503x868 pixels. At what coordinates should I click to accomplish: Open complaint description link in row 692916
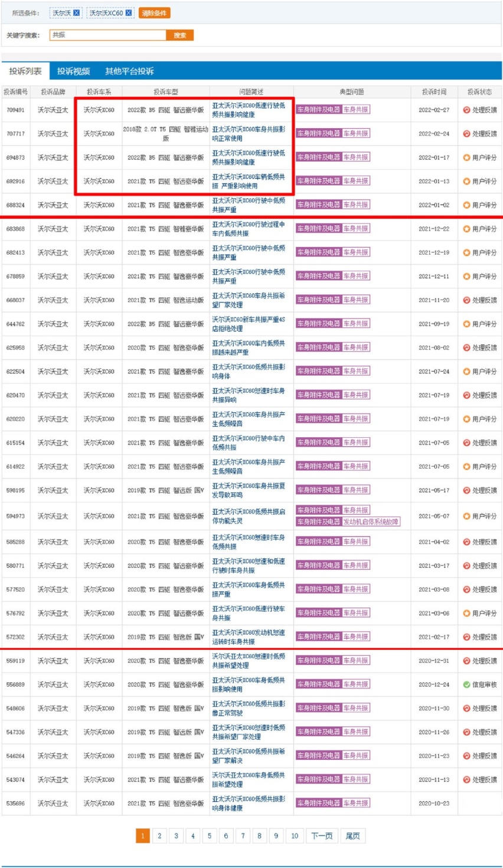249,181
